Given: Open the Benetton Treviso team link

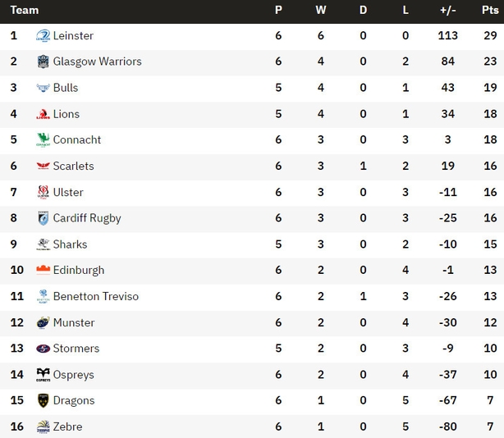Looking at the screenshot, I should coord(96,296).
